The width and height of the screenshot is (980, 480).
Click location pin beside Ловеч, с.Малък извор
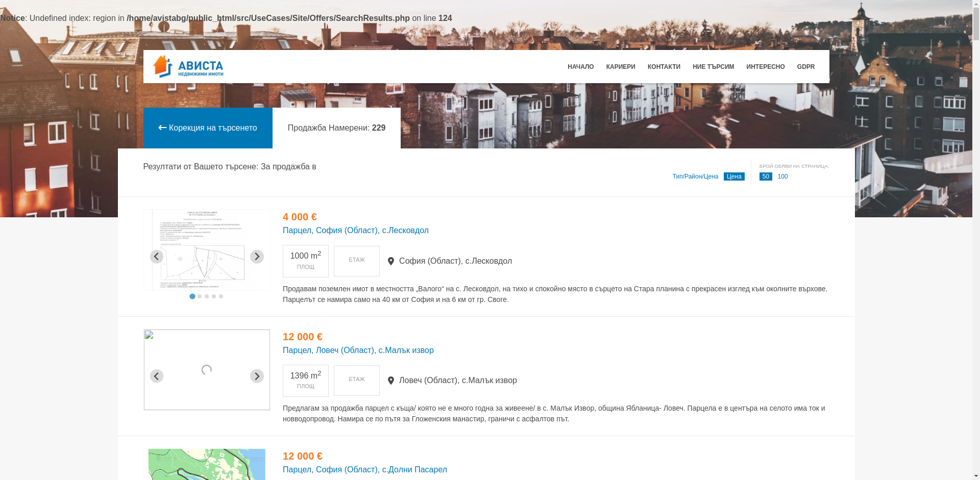click(x=391, y=381)
